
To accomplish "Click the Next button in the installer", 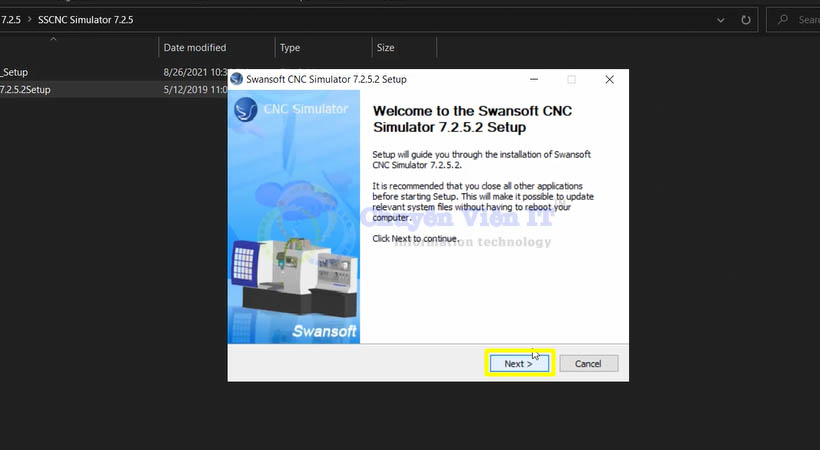I will (x=519, y=364).
